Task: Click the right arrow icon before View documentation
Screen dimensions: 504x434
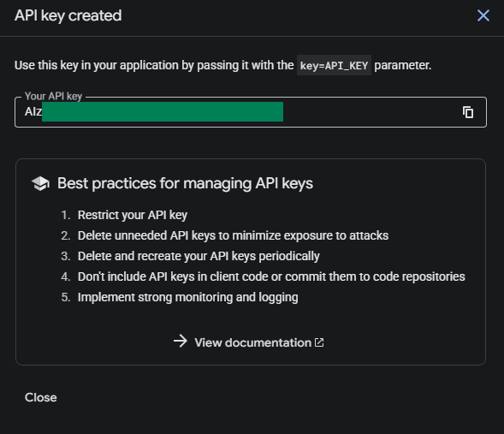Action: tap(181, 341)
